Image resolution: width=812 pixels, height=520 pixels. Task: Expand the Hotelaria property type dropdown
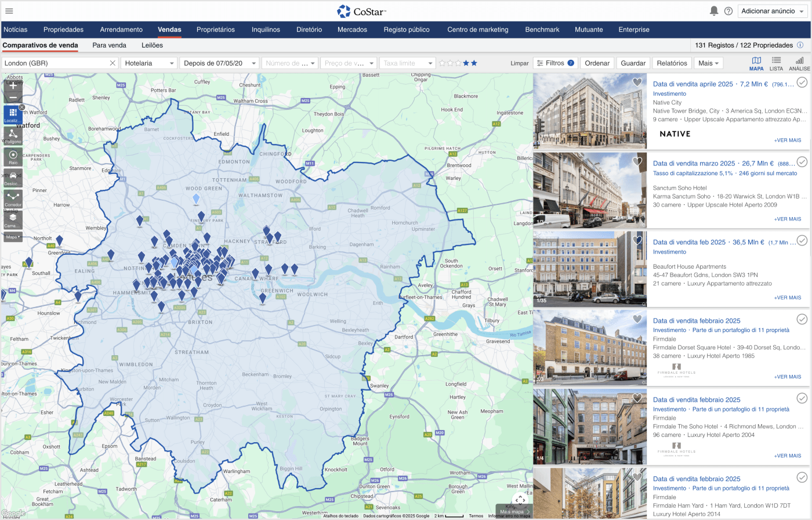[x=148, y=63]
